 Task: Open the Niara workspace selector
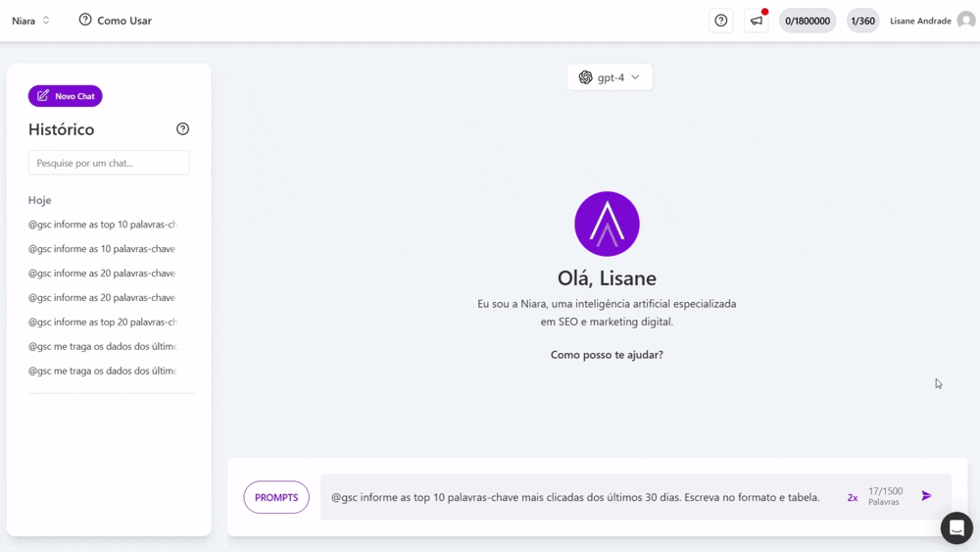(30, 21)
